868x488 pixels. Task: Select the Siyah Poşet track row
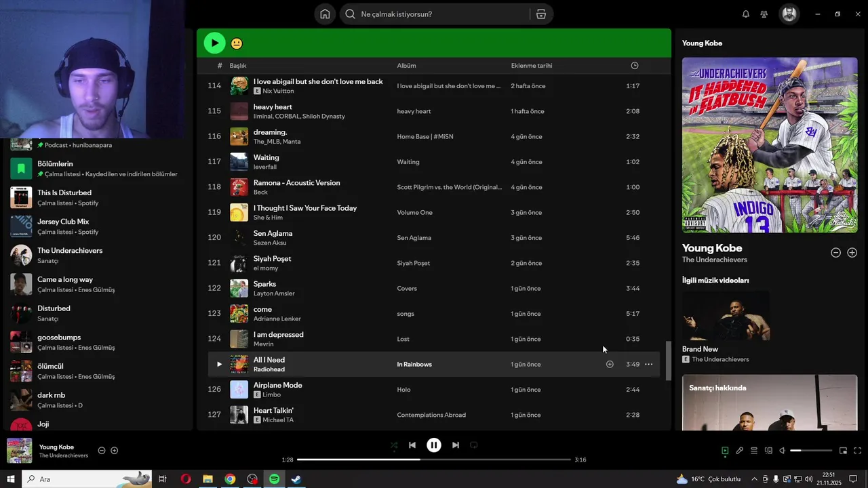(x=434, y=263)
